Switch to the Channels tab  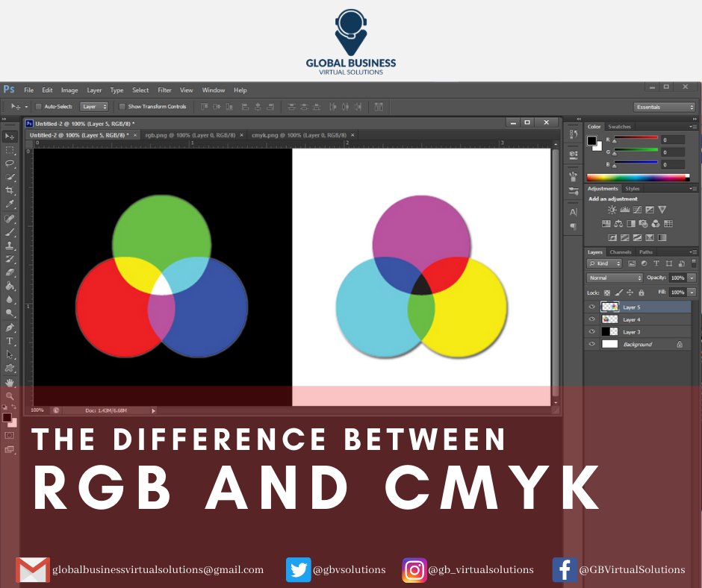pos(620,252)
